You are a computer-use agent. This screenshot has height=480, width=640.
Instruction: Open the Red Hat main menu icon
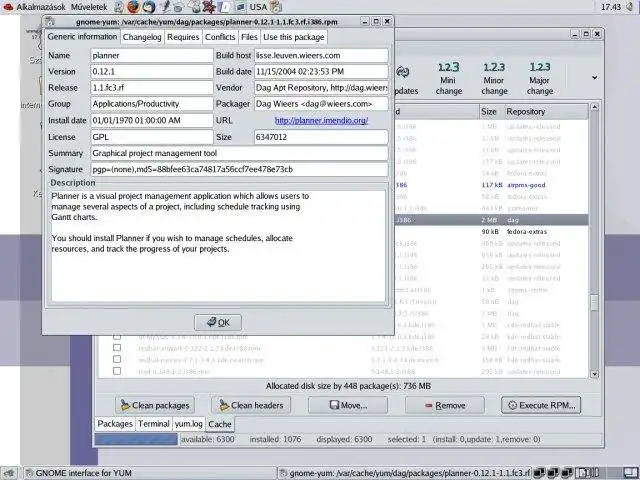pyautogui.click(x=8, y=7)
